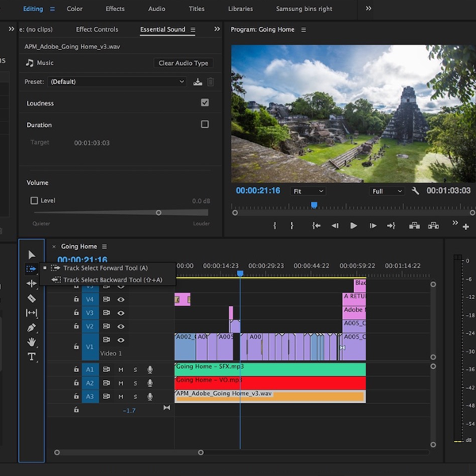Hide video track V4 with its eye icon
Screen dimensions: 476x476
[x=121, y=299]
